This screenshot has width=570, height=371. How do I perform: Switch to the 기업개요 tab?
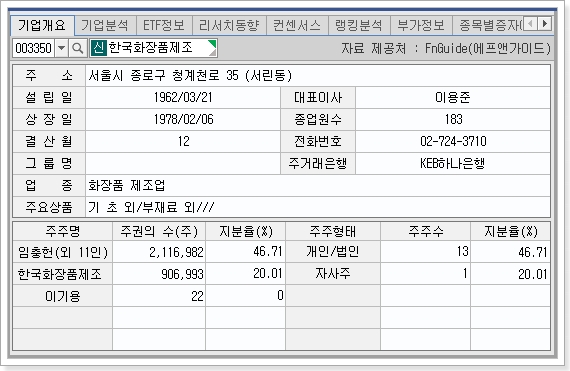42,25
